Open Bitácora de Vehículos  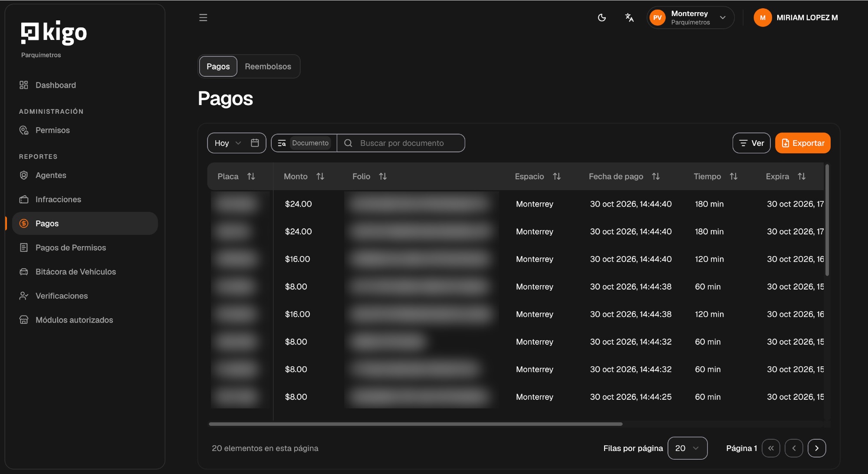click(76, 272)
